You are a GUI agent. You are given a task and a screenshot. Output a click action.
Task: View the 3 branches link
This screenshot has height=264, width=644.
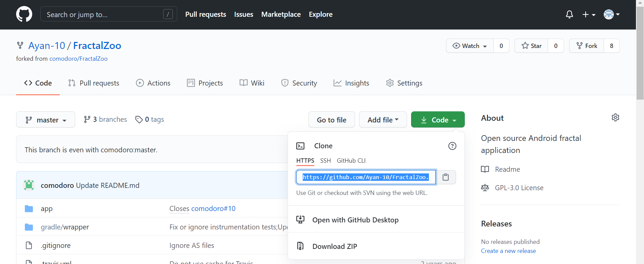point(105,119)
